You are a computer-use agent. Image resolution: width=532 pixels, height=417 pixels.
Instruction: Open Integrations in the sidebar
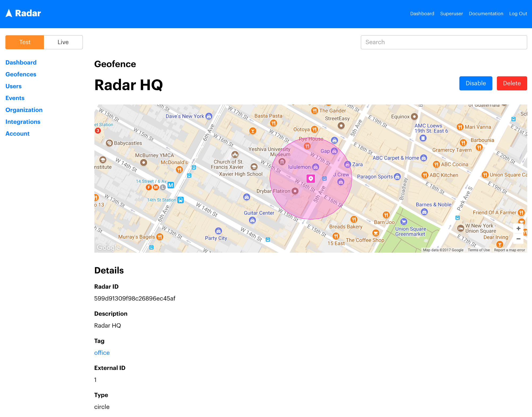[23, 122]
